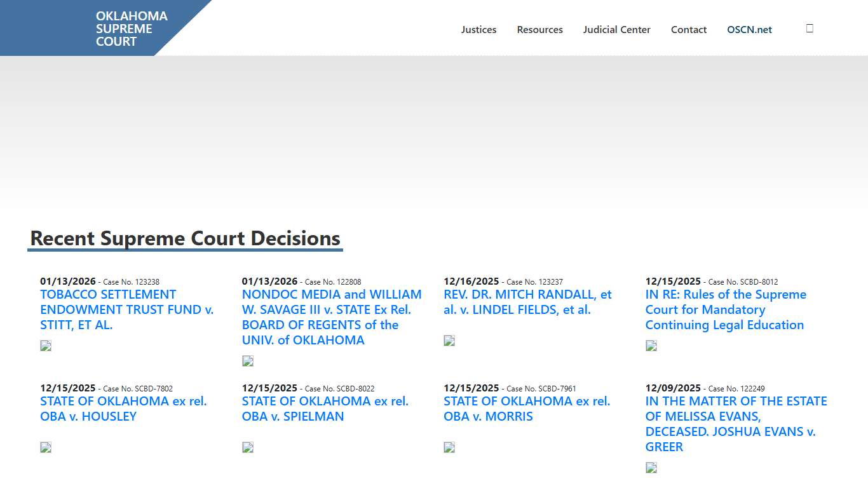Open the Contact page from navigation
Image resolution: width=868 pixels, height=488 pixels.
(x=689, y=29)
